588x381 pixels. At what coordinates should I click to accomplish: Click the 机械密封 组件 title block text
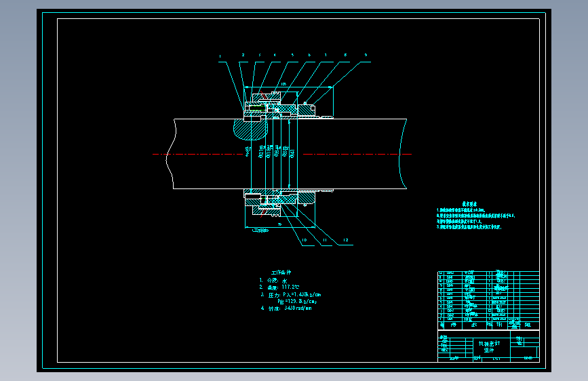coord(489,347)
